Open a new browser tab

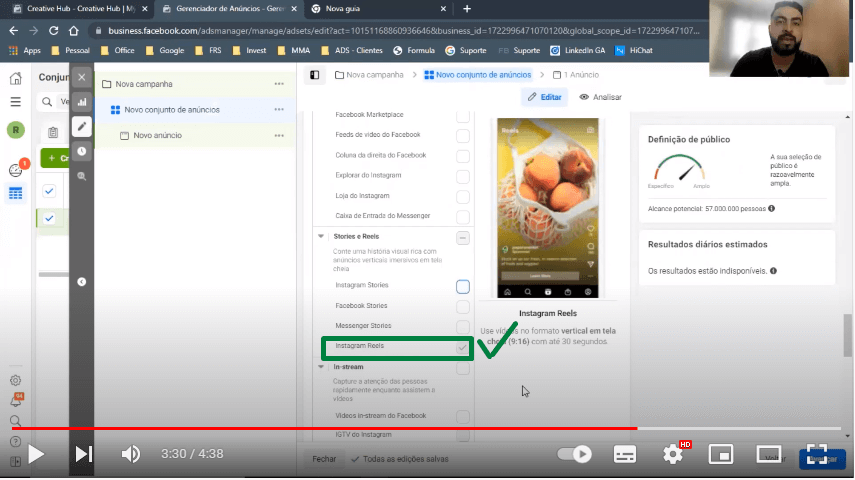pyautogui.click(x=467, y=9)
